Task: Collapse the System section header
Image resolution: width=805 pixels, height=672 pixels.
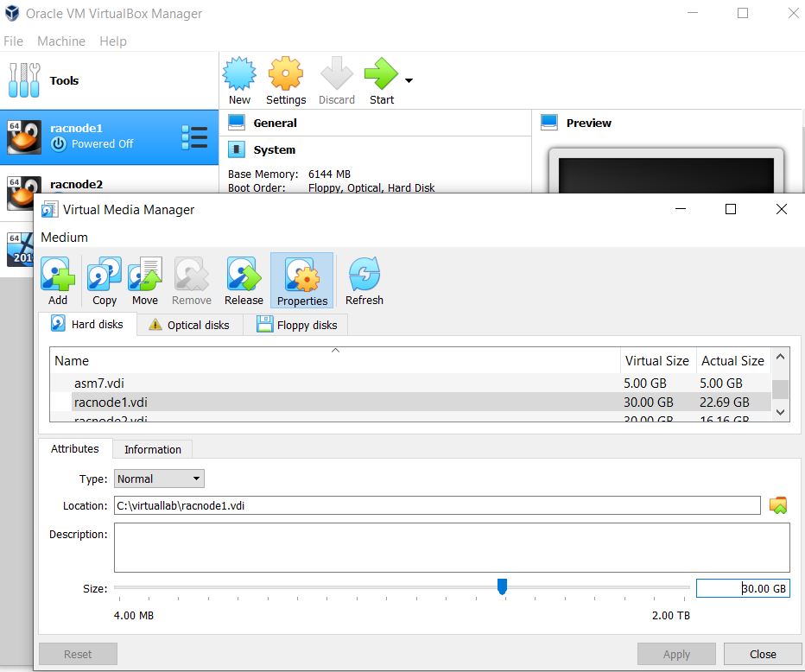Action: pos(274,150)
